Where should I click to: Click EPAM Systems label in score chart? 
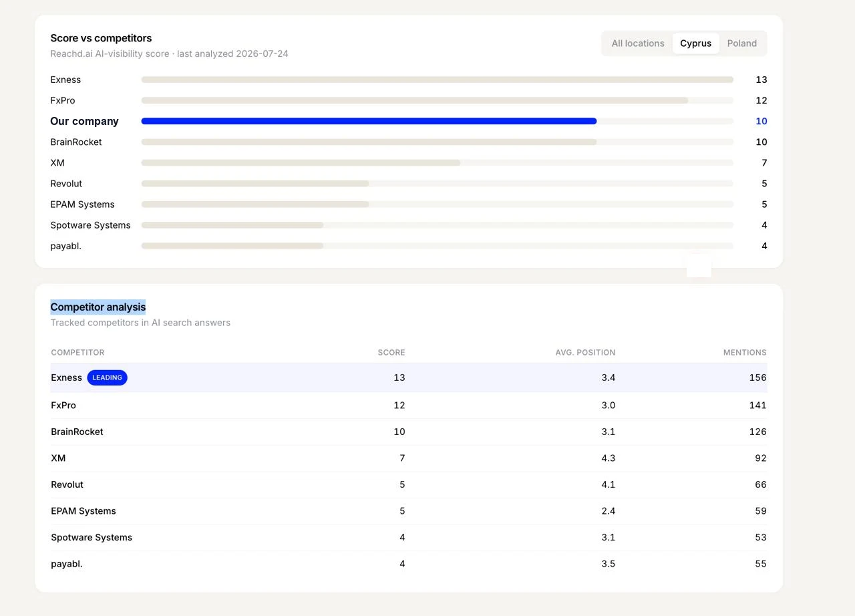pyautogui.click(x=82, y=204)
